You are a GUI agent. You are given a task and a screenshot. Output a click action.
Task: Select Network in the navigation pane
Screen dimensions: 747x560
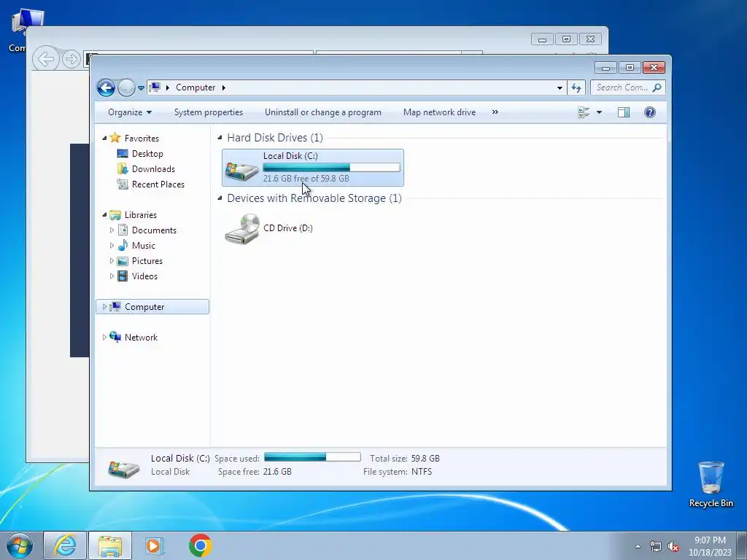coord(141,337)
